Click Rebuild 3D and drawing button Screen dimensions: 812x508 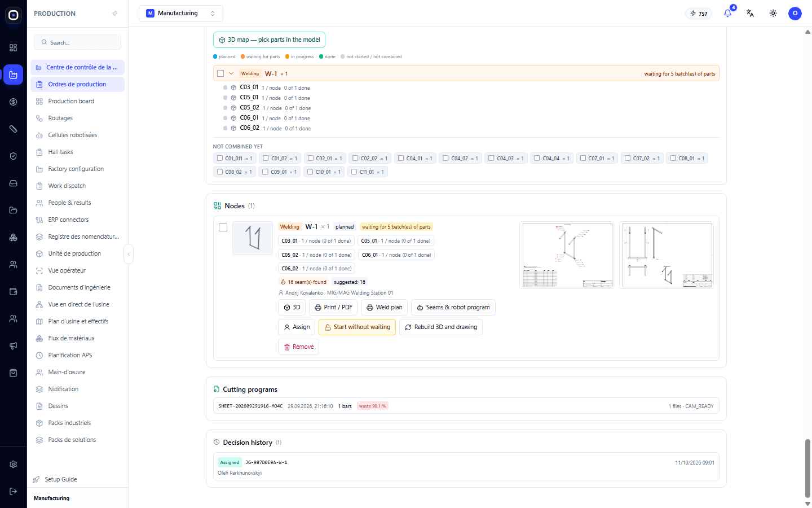441,327
